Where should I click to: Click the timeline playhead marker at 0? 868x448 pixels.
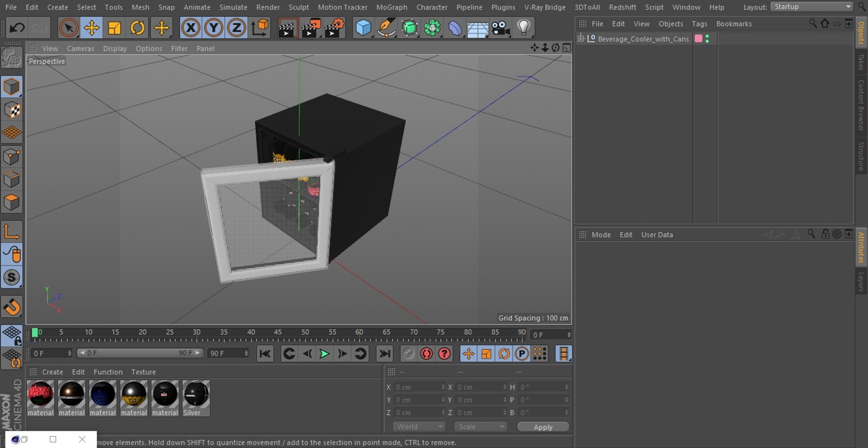coord(35,333)
